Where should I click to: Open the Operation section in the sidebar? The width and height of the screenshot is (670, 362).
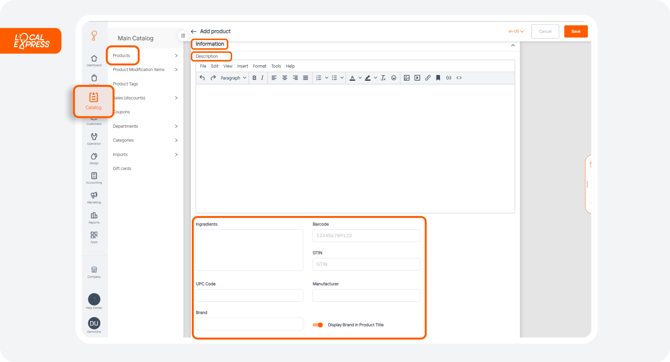click(94, 139)
